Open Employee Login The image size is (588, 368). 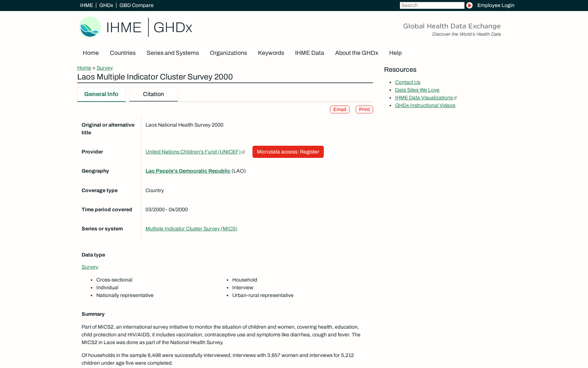click(496, 5)
